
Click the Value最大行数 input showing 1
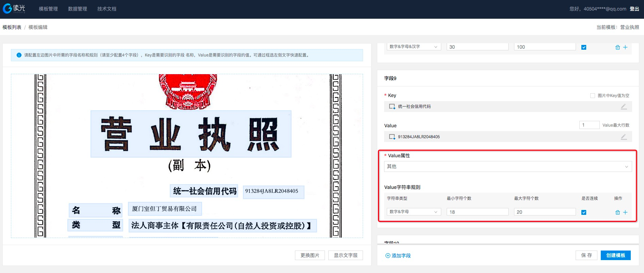(589, 125)
